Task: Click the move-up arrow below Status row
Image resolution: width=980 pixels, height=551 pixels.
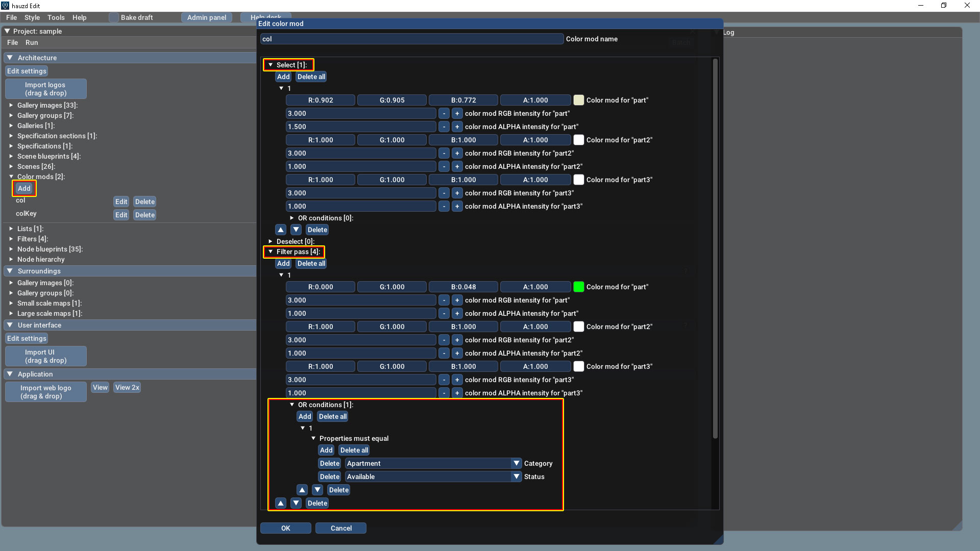Action: point(302,490)
